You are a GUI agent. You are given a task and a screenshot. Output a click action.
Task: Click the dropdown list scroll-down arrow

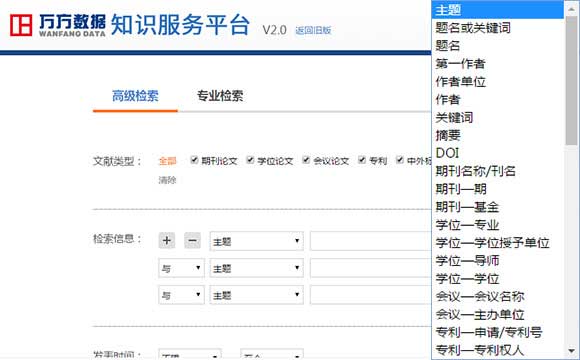pos(571,350)
